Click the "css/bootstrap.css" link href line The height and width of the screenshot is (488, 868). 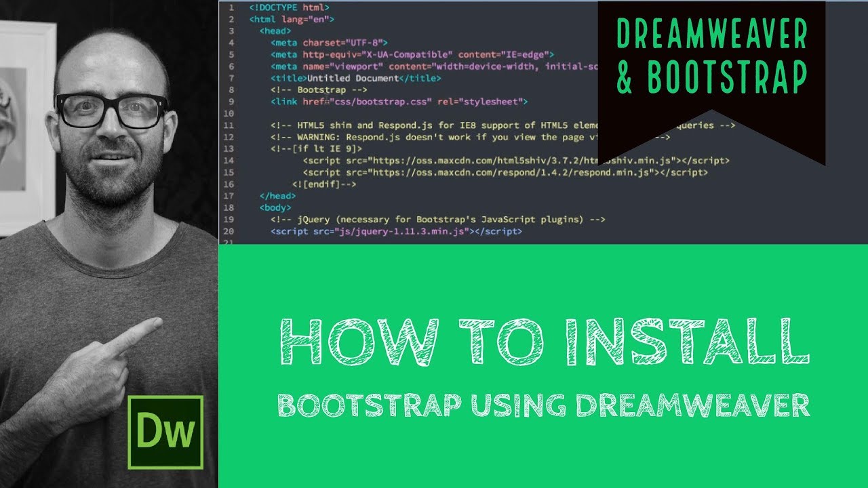click(x=399, y=102)
